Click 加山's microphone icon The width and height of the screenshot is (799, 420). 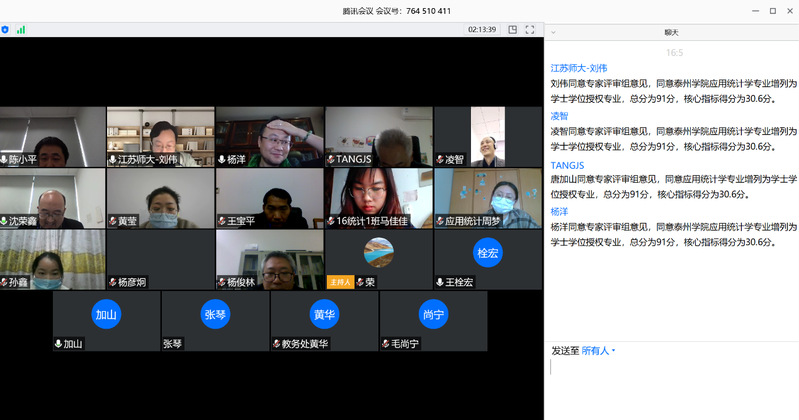(59, 344)
